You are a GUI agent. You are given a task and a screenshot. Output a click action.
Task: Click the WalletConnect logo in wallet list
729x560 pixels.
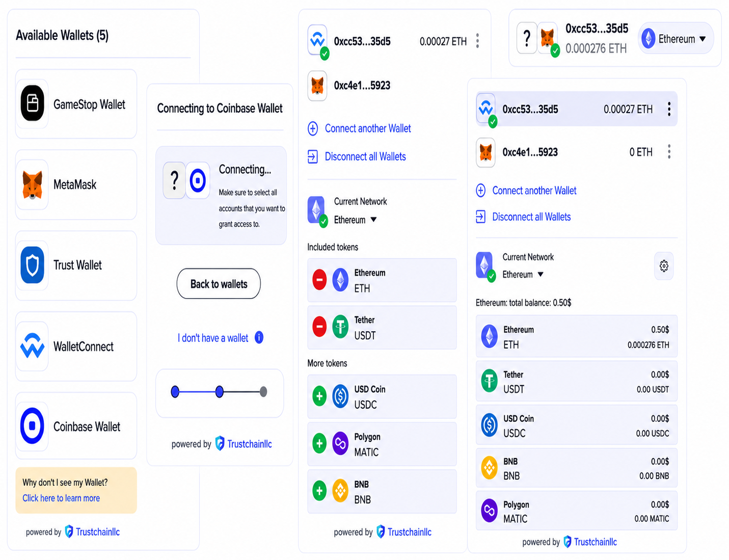click(33, 346)
